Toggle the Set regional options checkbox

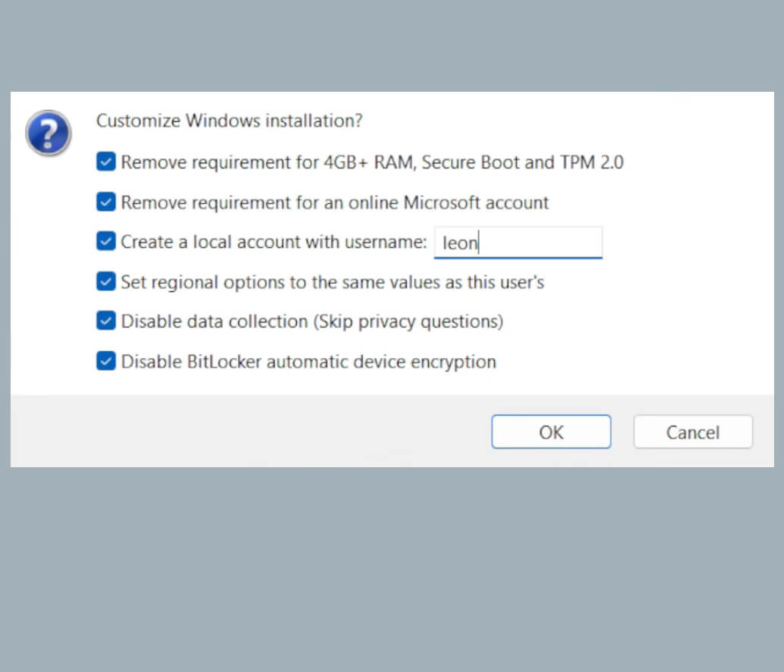point(106,281)
